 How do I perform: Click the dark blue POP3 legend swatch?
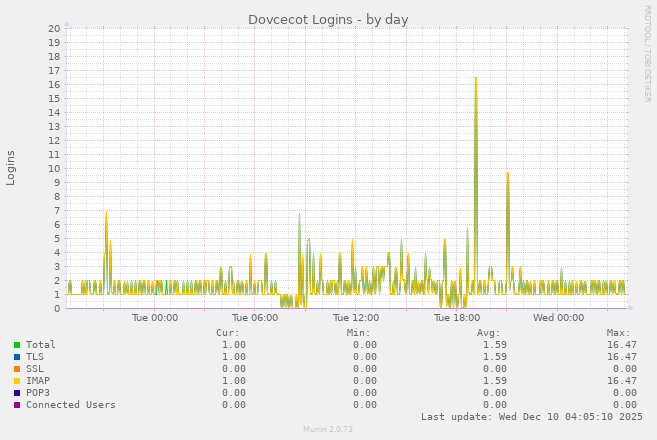[17, 393]
